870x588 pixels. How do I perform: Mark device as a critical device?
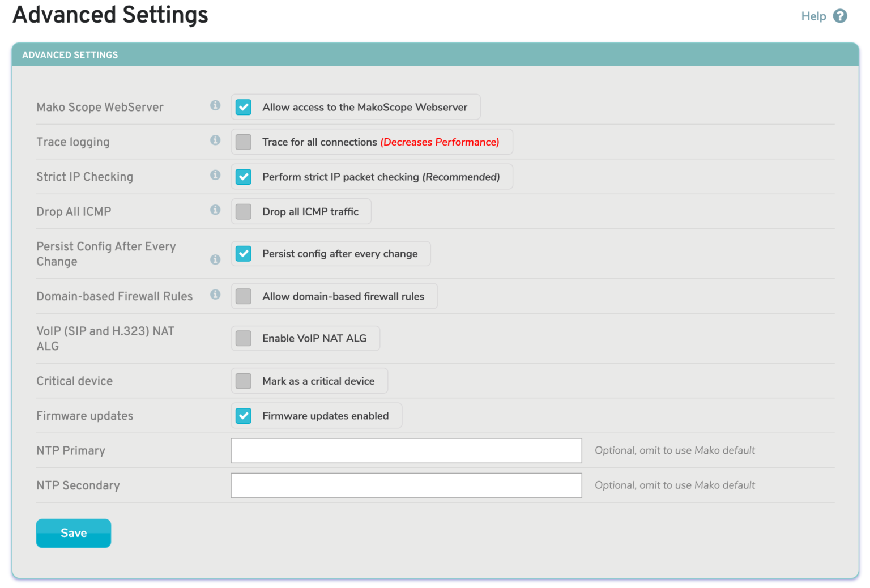(x=243, y=381)
